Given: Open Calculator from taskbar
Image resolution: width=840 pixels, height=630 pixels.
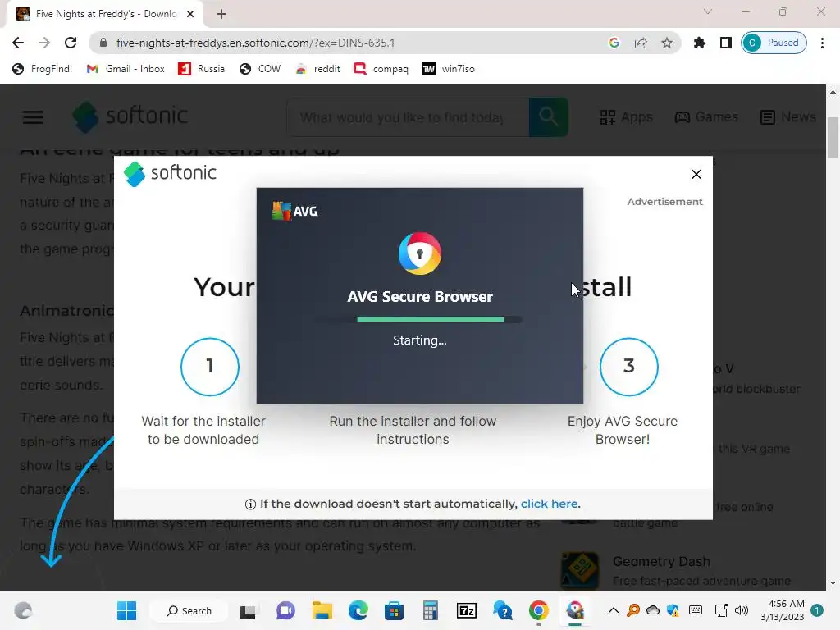Looking at the screenshot, I should (x=430, y=610).
